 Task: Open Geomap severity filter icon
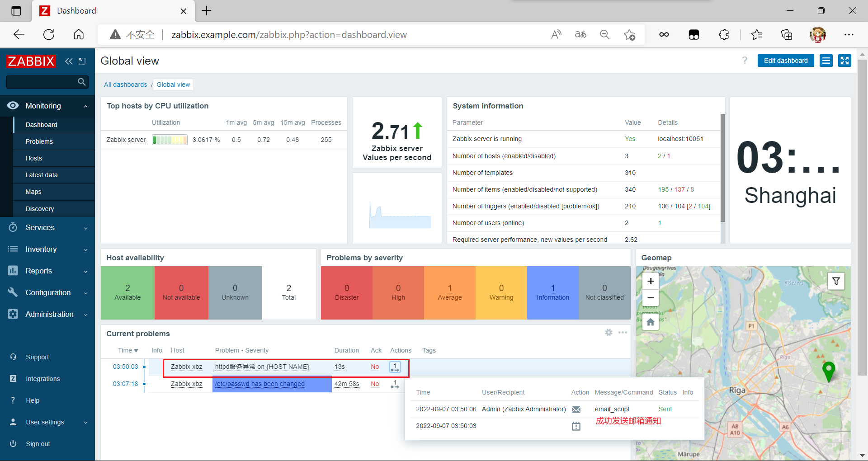point(836,281)
